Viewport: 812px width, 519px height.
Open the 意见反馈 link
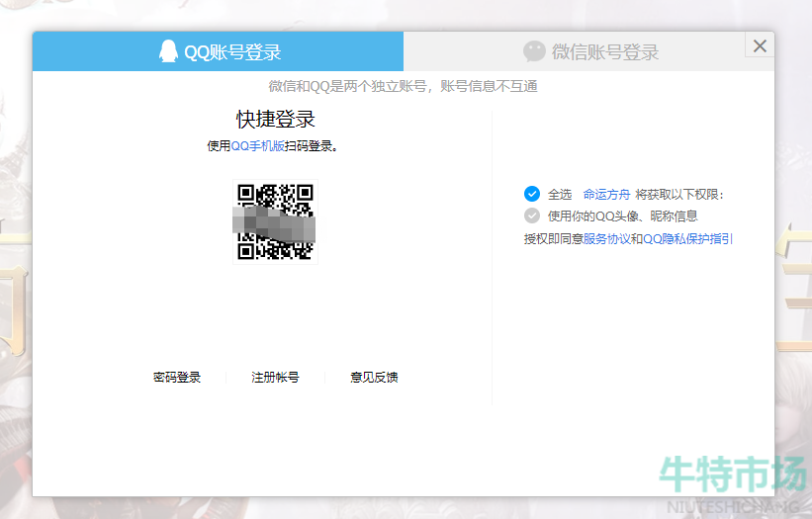[374, 378]
